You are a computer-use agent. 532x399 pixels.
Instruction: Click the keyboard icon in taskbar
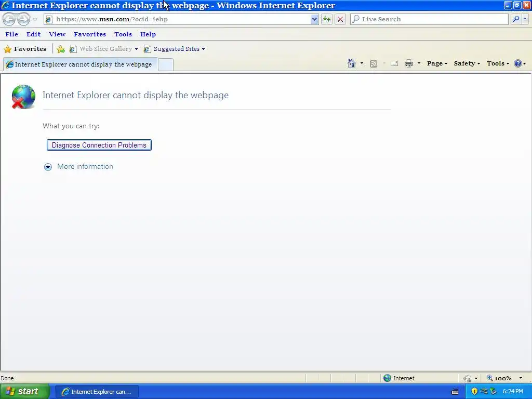tap(455, 392)
